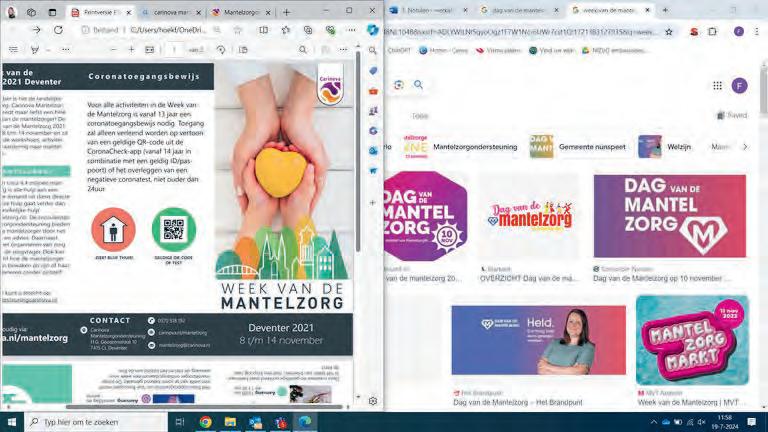Open Edge settings and more menu
The height and width of the screenshot is (432, 768).
pyautogui.click(x=351, y=30)
